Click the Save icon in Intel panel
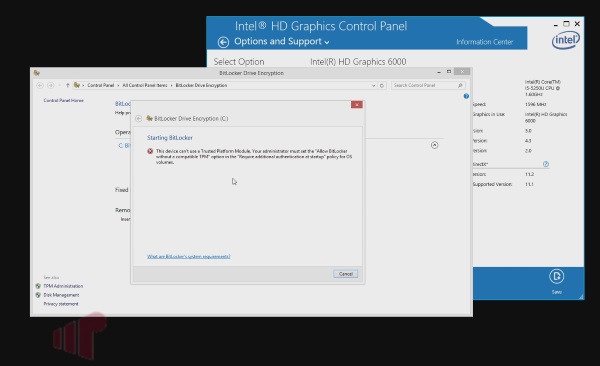The height and width of the screenshot is (366, 600). [x=556, y=277]
